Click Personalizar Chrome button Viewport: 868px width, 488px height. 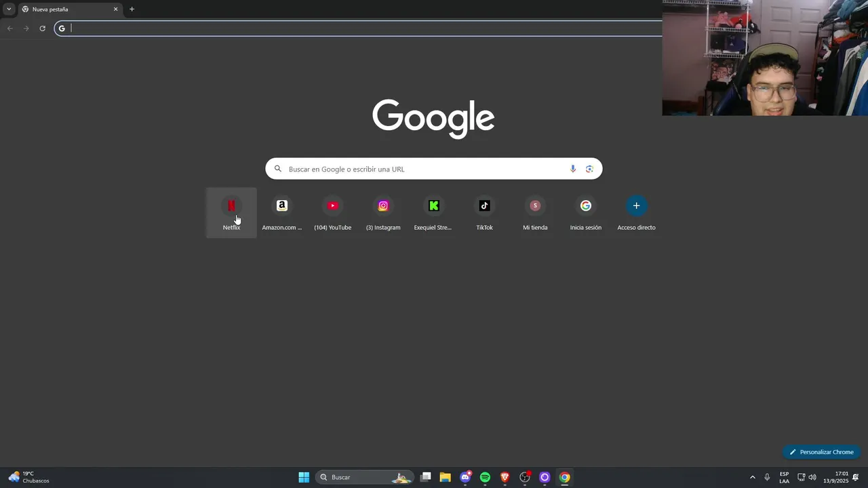[x=821, y=452]
